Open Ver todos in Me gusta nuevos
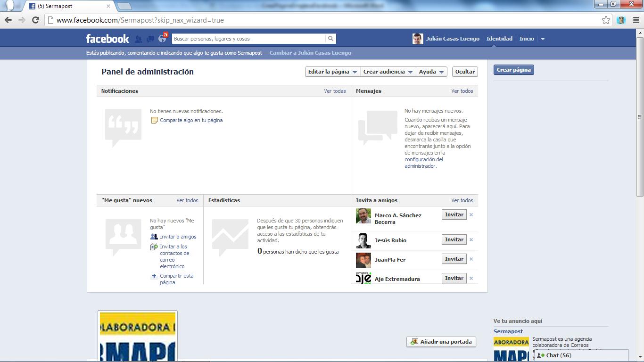644x362 pixels. tap(187, 200)
